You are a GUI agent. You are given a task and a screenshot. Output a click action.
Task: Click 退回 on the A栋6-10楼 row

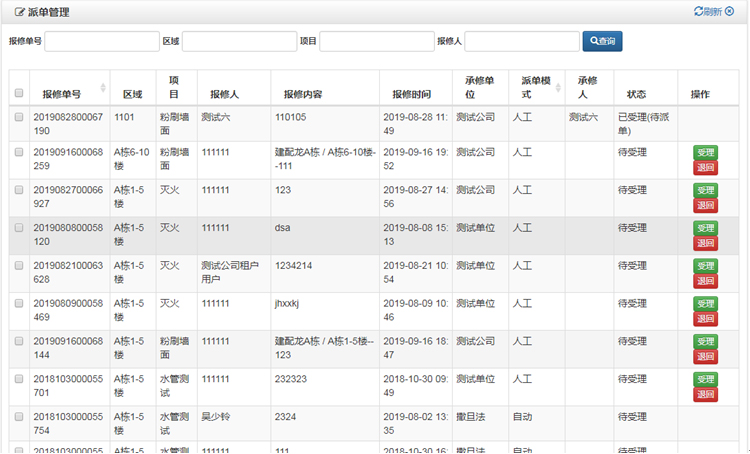pos(705,167)
